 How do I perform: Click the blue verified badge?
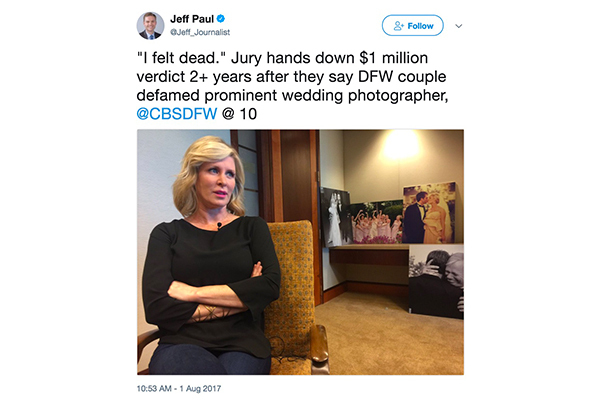pyautogui.click(x=221, y=18)
